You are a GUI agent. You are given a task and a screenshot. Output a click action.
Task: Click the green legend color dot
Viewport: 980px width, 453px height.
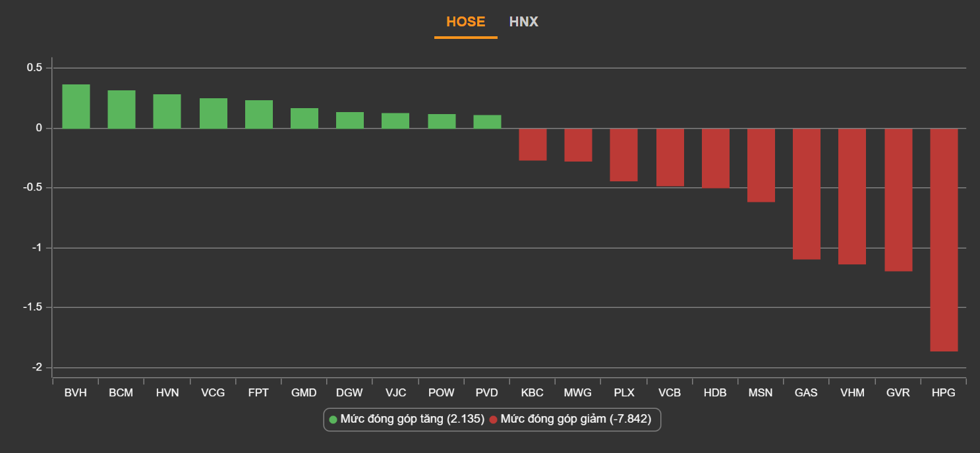pos(333,419)
